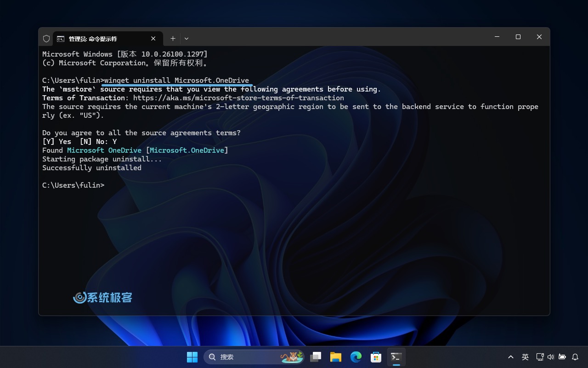
Task: Open volume control tray icon
Action: 551,357
